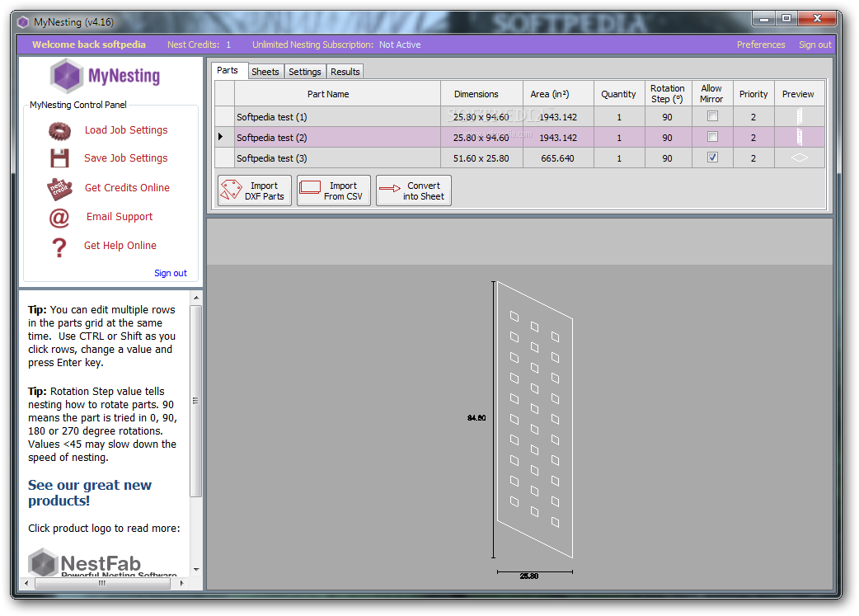Click area cell '665.640'
Viewport: 859px width, 616px height.
[x=559, y=158]
